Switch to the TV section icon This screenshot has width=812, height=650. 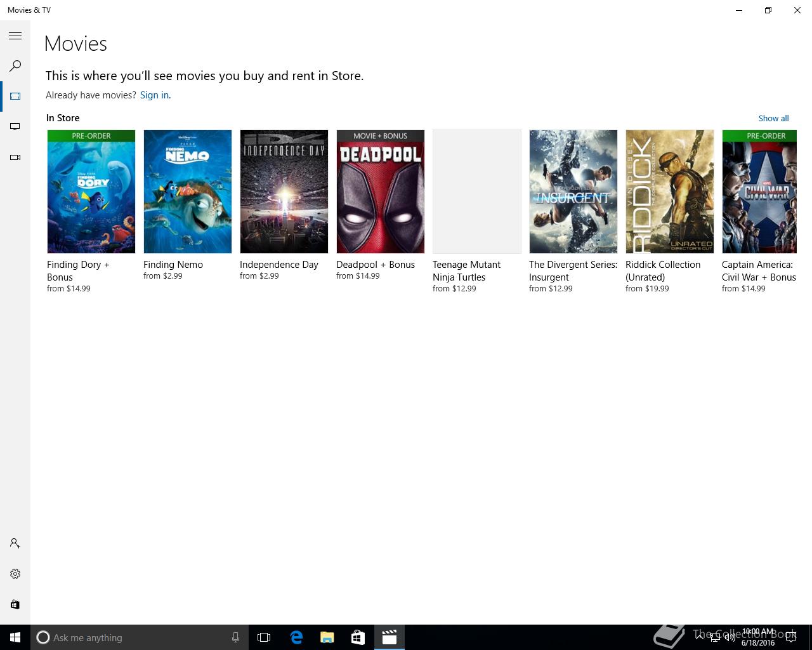coord(15,127)
